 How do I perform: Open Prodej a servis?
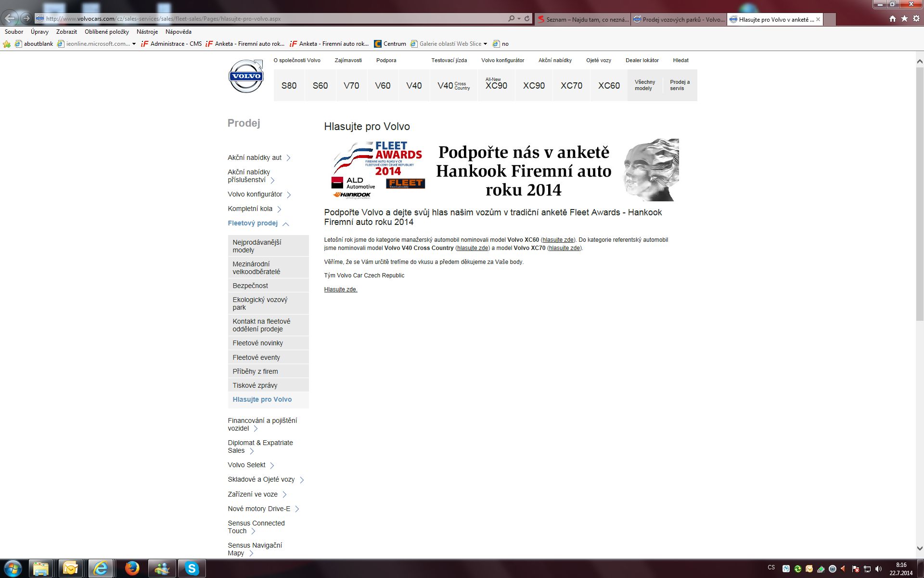point(680,85)
